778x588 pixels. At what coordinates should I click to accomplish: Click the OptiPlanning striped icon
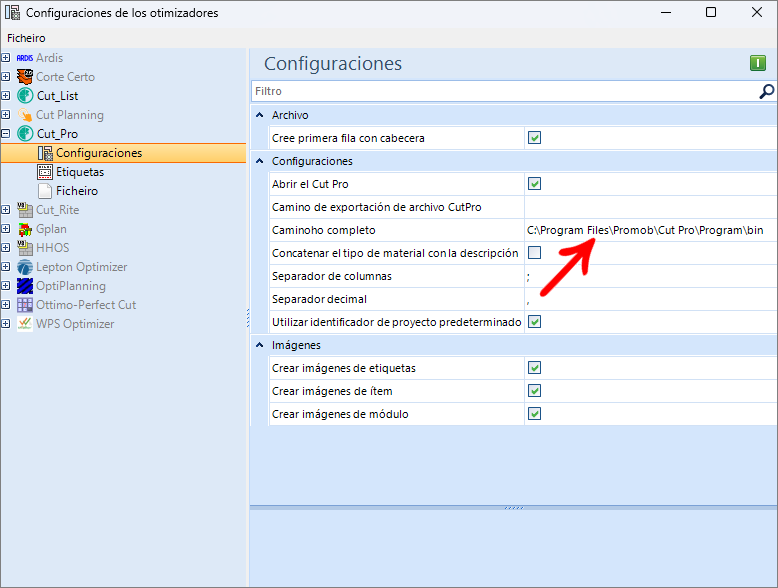25,286
